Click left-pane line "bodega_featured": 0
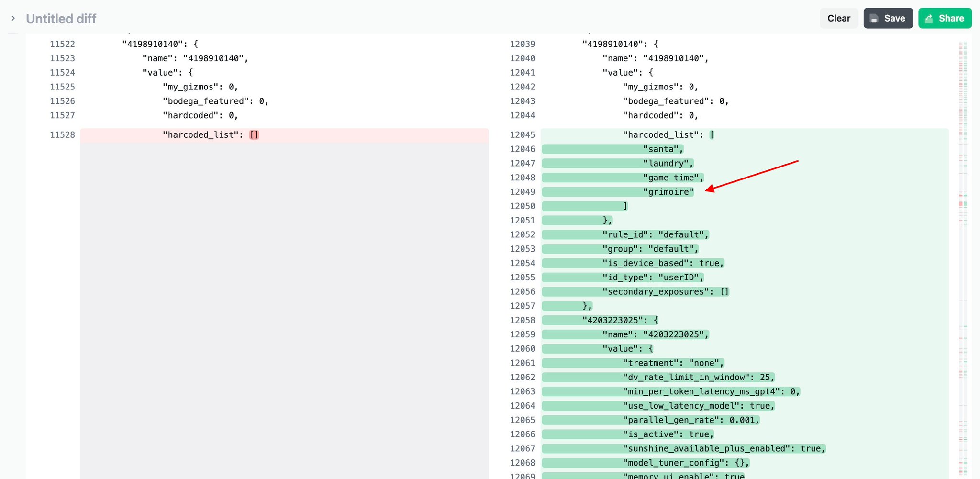980x479 pixels. coord(215,101)
